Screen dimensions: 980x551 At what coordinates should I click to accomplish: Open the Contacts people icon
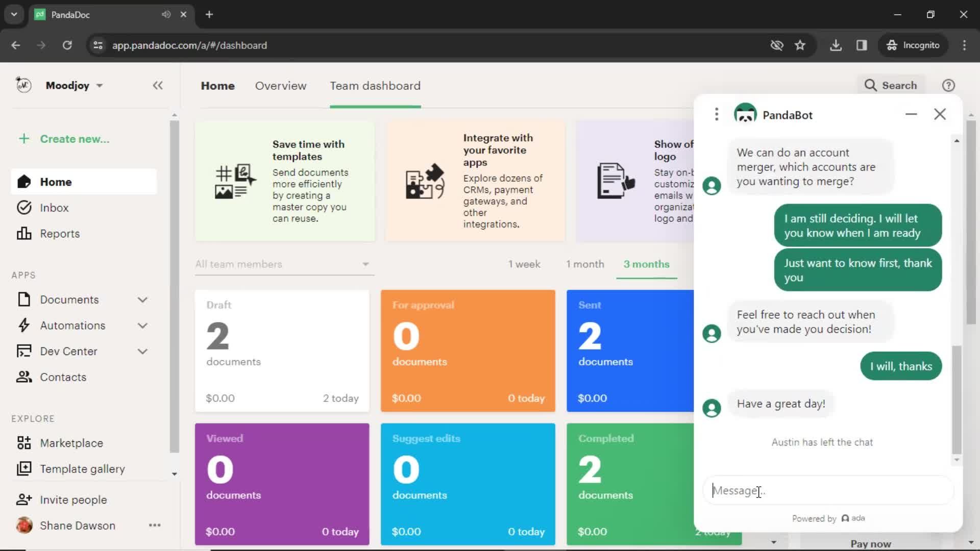pos(24,377)
